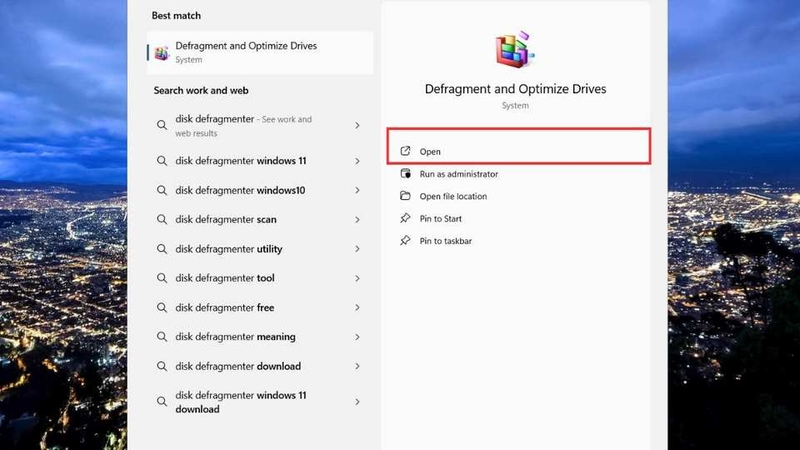Click the pin icon beside Pin to Start
The height and width of the screenshot is (450, 800).
coord(405,218)
